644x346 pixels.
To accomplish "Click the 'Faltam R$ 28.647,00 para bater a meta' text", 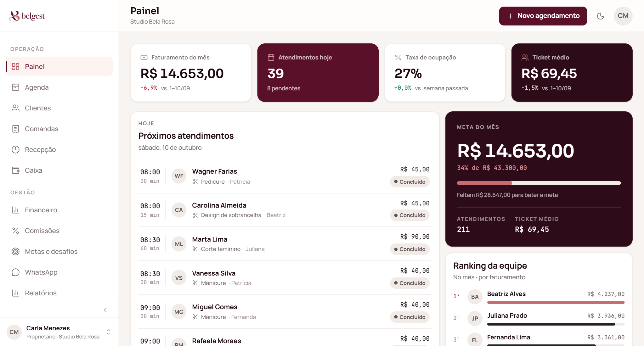I will [x=507, y=195].
